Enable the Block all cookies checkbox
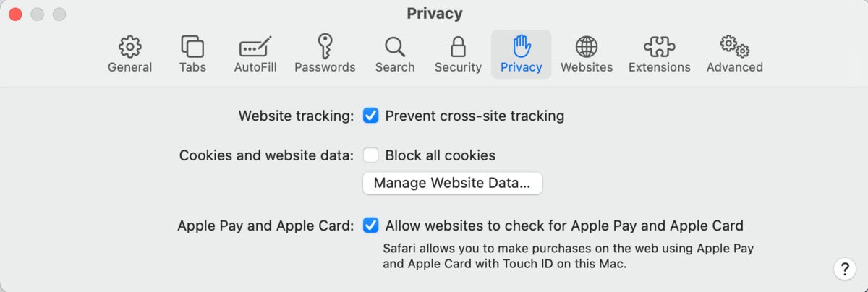 point(371,155)
